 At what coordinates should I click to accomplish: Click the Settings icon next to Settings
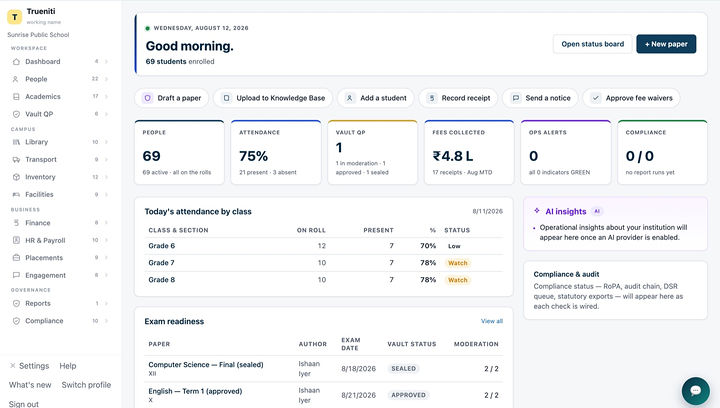click(13, 366)
